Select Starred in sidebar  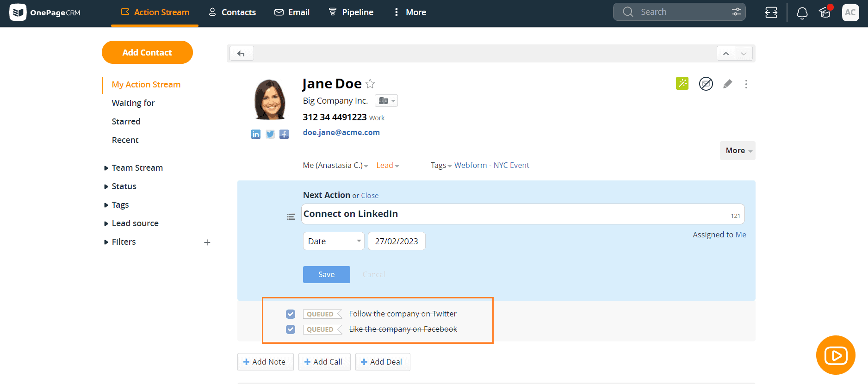click(x=126, y=122)
